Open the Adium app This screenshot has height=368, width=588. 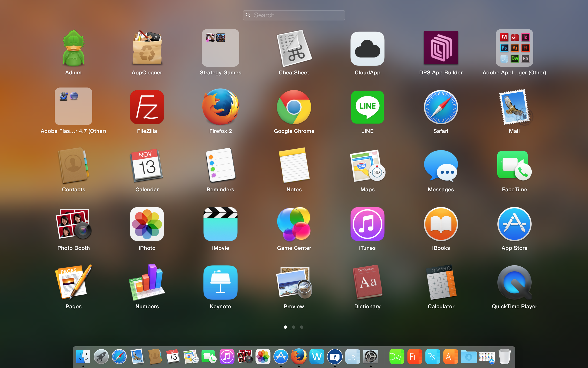point(73,48)
